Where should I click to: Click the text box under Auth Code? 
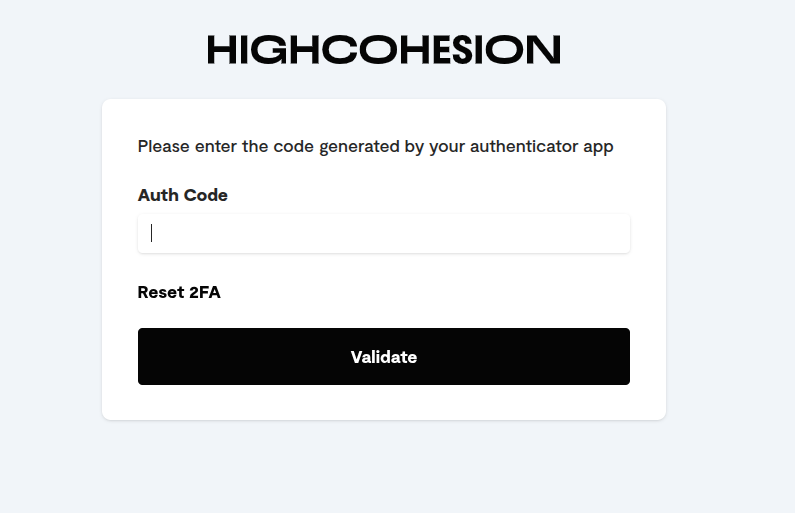(384, 233)
